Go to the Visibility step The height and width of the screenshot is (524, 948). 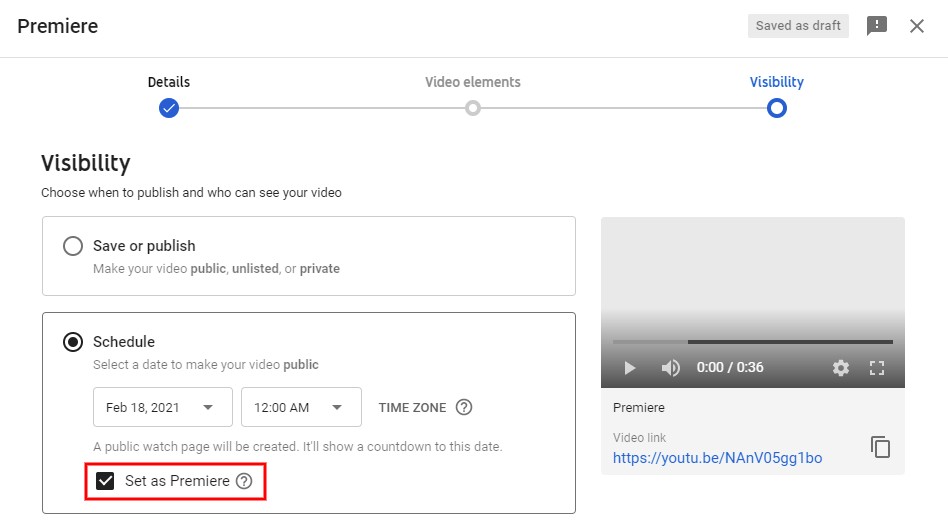(x=777, y=82)
